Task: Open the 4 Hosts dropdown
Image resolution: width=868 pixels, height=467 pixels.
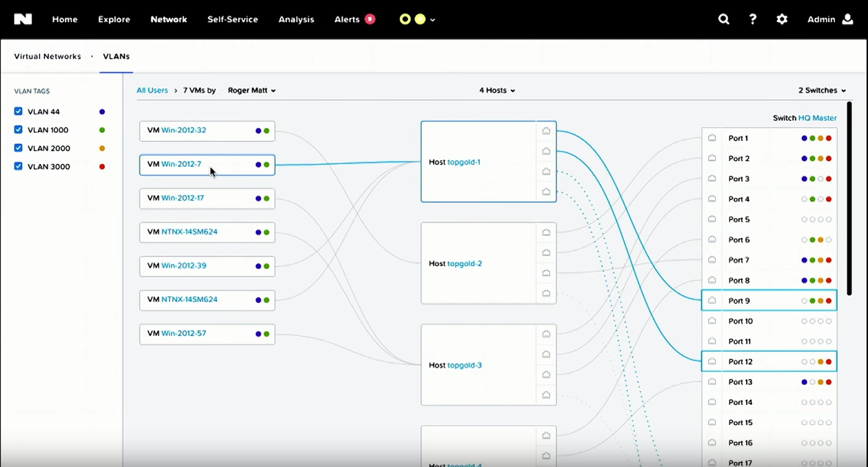Action: [x=497, y=90]
